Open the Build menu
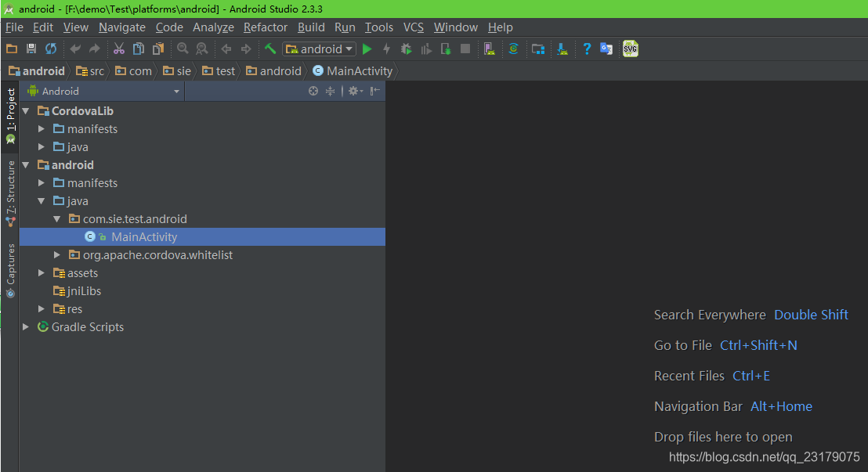Viewport: 868px width, 472px height. pyautogui.click(x=311, y=27)
